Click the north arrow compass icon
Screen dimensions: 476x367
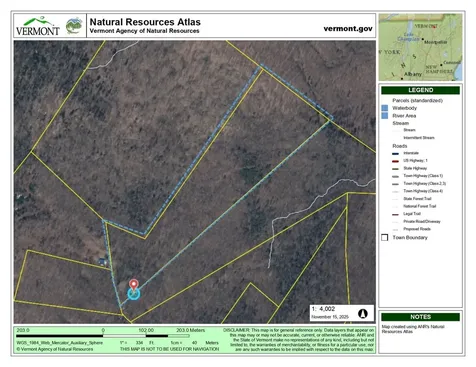[363, 313]
